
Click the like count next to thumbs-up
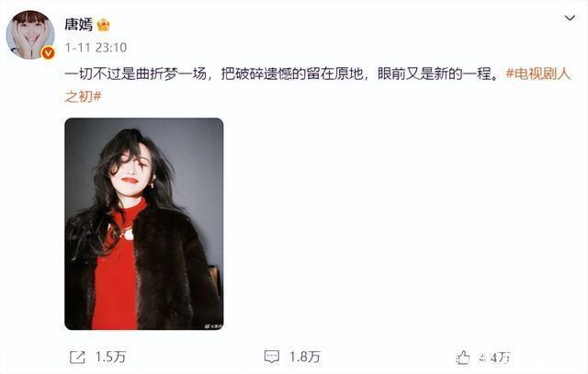coord(495,357)
